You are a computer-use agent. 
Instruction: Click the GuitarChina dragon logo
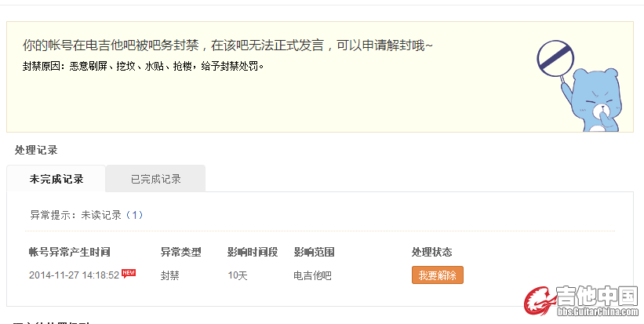click(539, 301)
